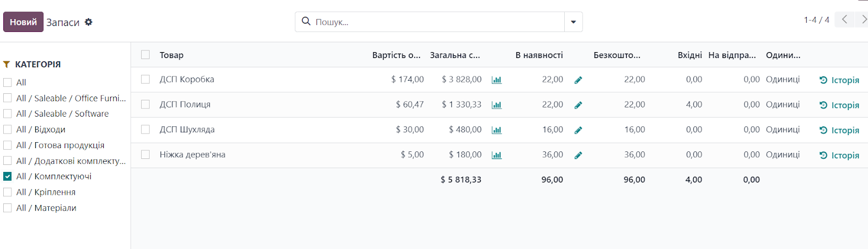Sort by the Товар column header

(x=171, y=55)
